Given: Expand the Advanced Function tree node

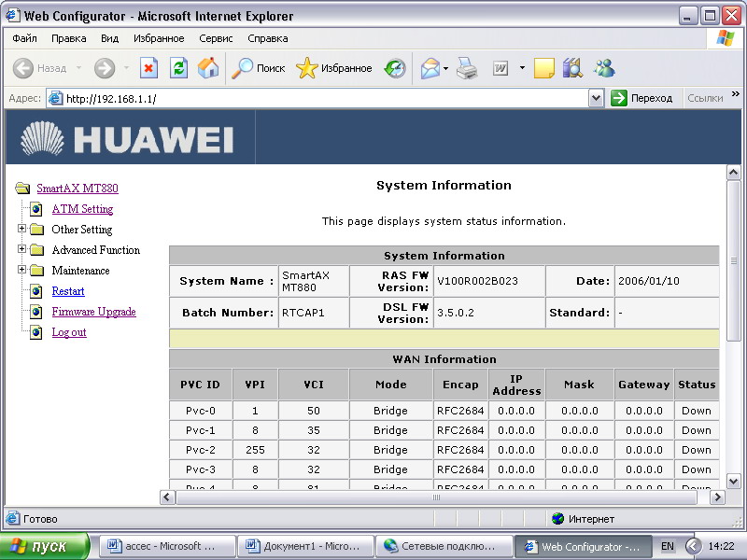Looking at the screenshot, I should point(21,249).
